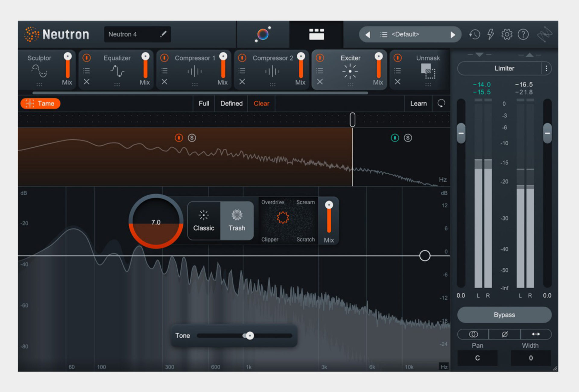
Task: Open Neutron settings with the gear icon
Action: tap(507, 34)
